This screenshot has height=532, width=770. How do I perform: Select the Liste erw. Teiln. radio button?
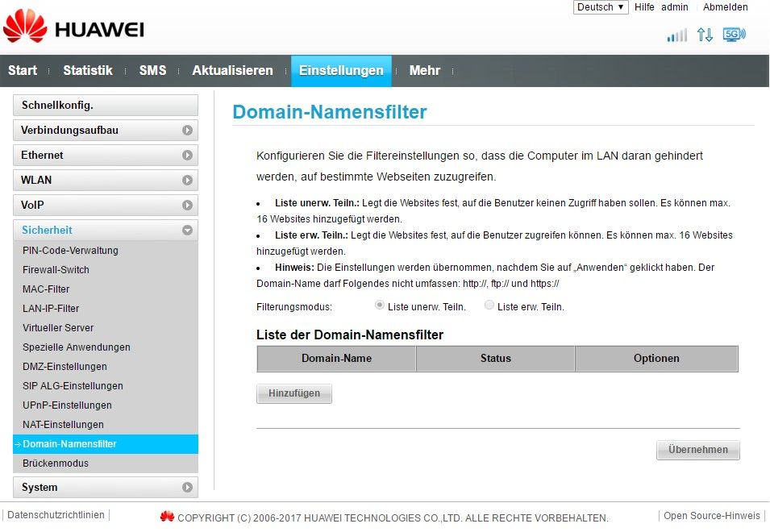[489, 305]
